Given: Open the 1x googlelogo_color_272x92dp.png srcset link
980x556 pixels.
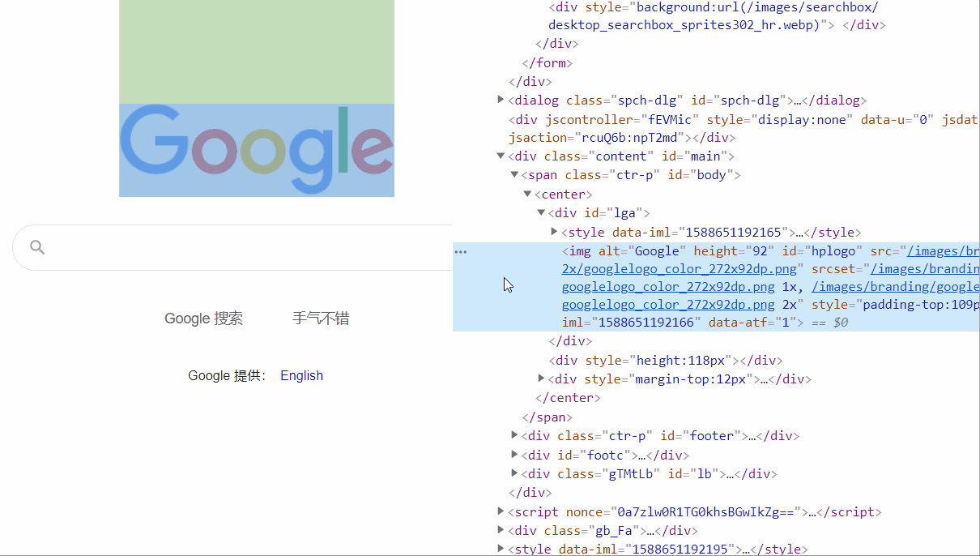Looking at the screenshot, I should tap(668, 287).
